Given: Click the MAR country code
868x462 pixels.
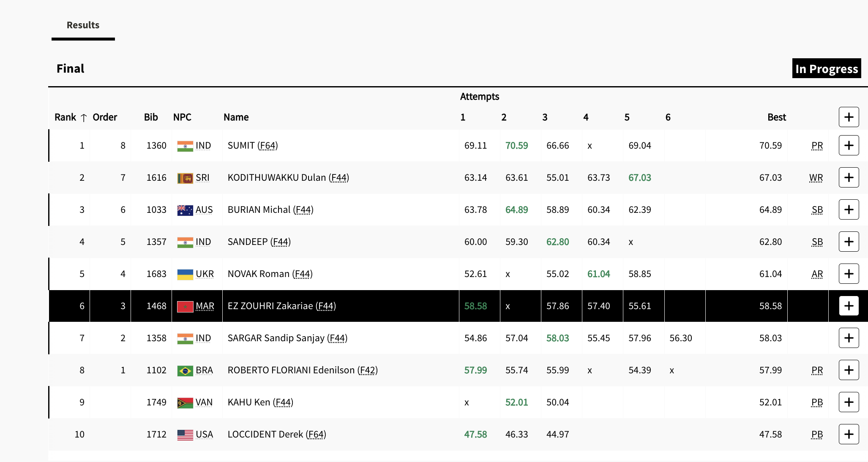Looking at the screenshot, I should pos(205,306).
